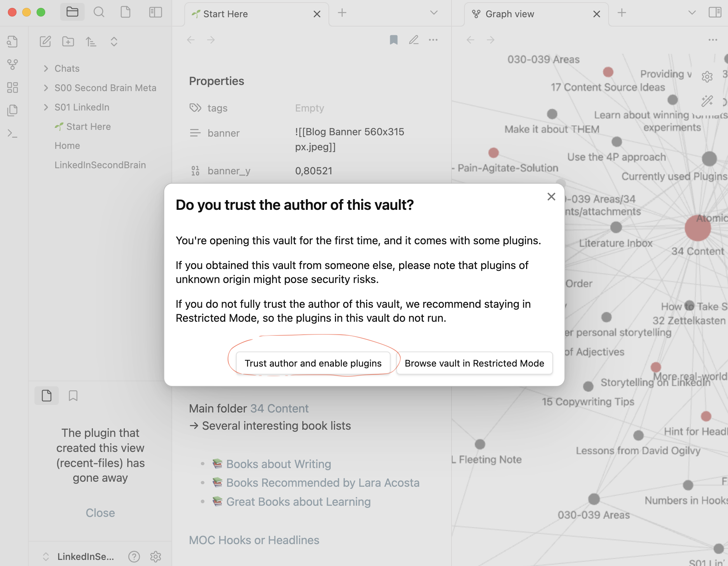The height and width of the screenshot is (566, 728).
Task: Click the bookmark icon in note header
Action: click(393, 40)
